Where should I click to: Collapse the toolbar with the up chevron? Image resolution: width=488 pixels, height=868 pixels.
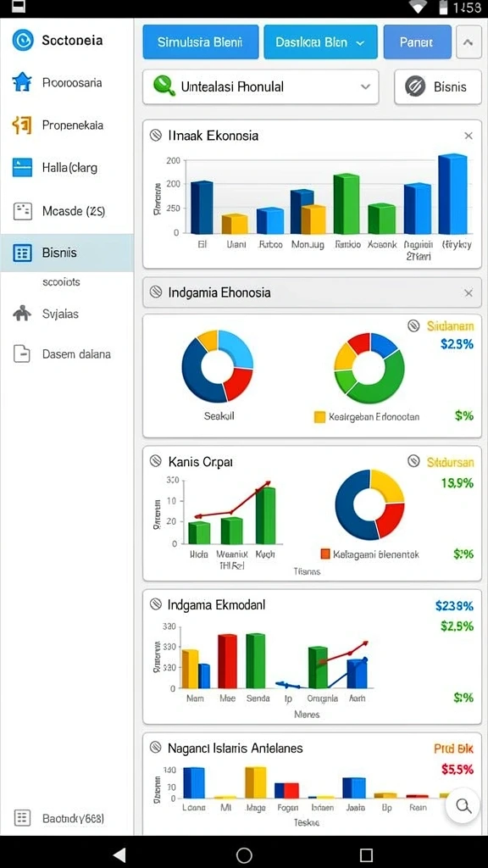coord(469,42)
